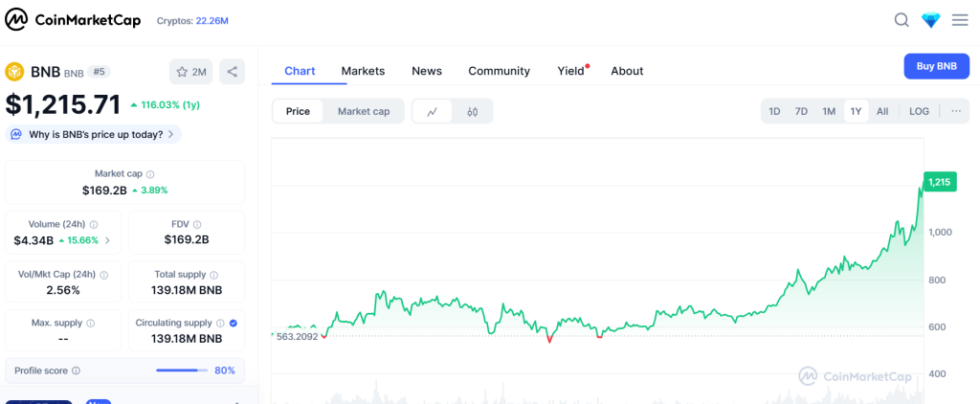980x404 pixels.
Task: Click the Profile score progress bar
Action: coord(182,370)
